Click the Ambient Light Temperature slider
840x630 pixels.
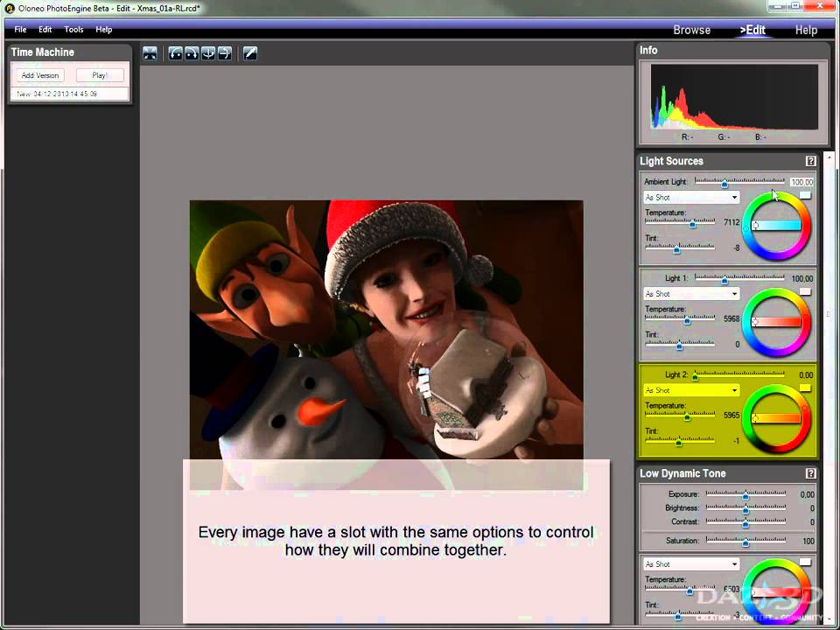(680, 221)
